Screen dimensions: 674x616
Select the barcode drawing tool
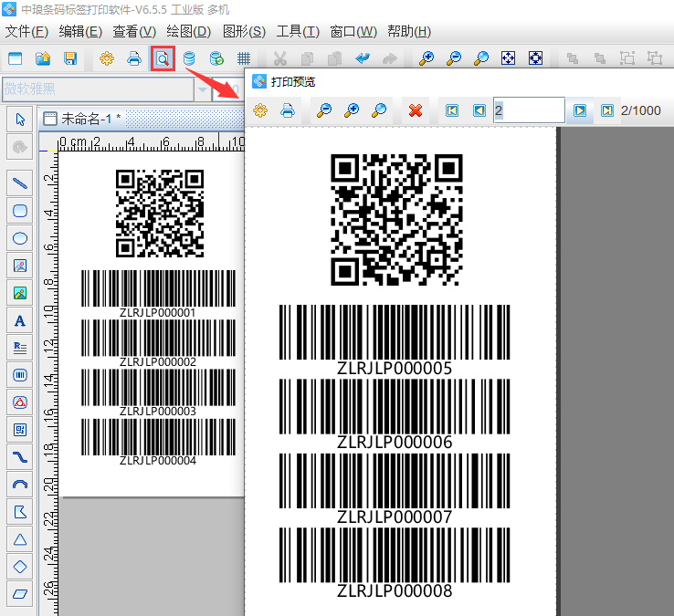[20, 375]
